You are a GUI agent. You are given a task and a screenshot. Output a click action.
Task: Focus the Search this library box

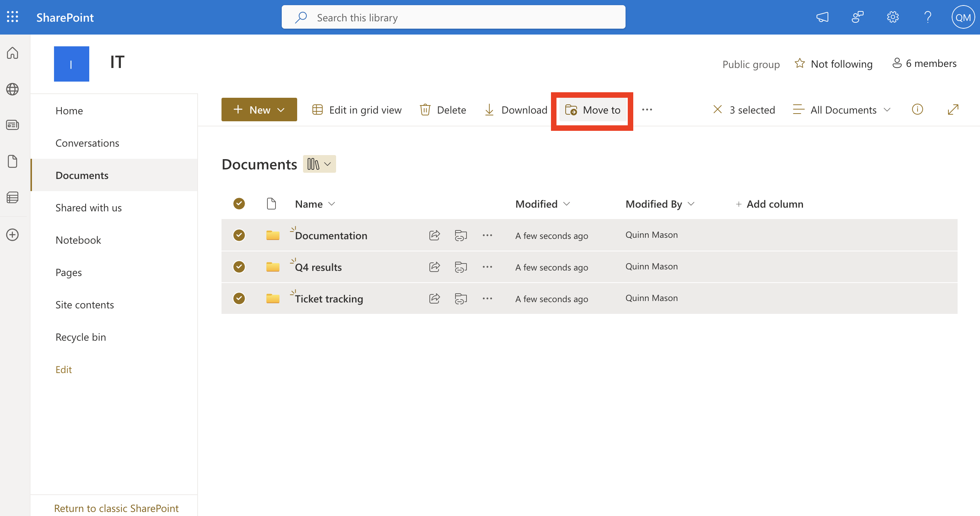click(x=453, y=17)
